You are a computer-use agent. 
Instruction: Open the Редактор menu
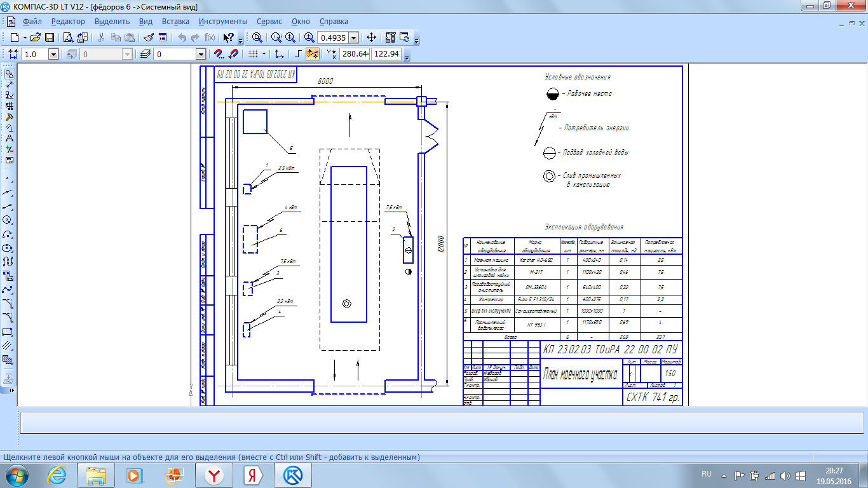pos(68,21)
